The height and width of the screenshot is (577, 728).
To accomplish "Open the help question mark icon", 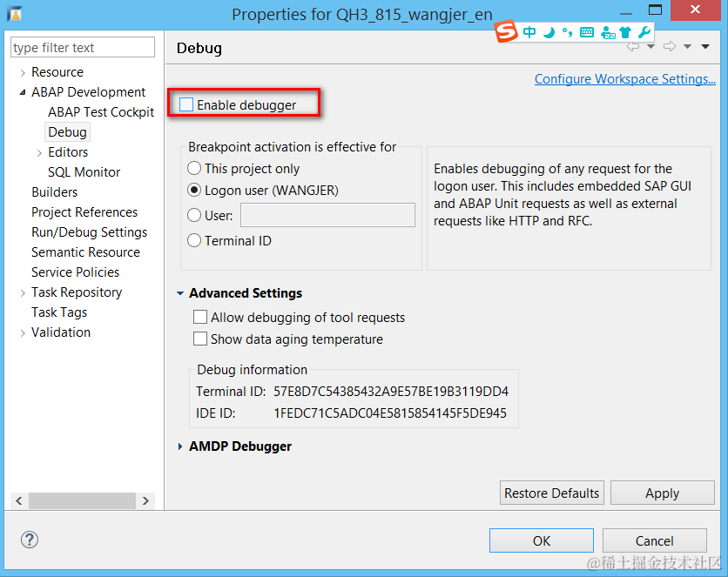I will point(30,540).
